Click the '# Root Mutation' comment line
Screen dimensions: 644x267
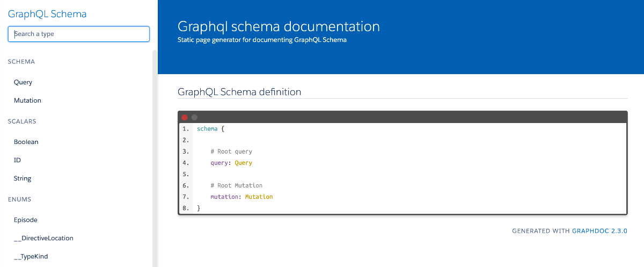coord(237,185)
